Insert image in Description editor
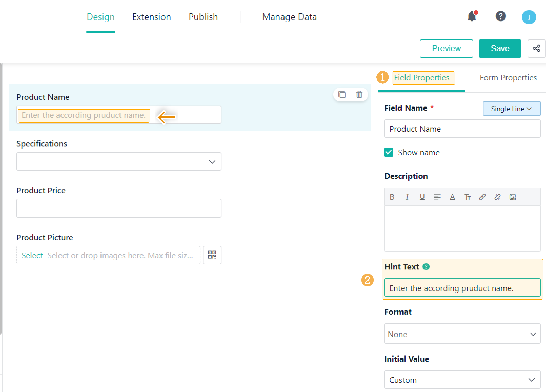The width and height of the screenshot is (546, 392). click(513, 197)
